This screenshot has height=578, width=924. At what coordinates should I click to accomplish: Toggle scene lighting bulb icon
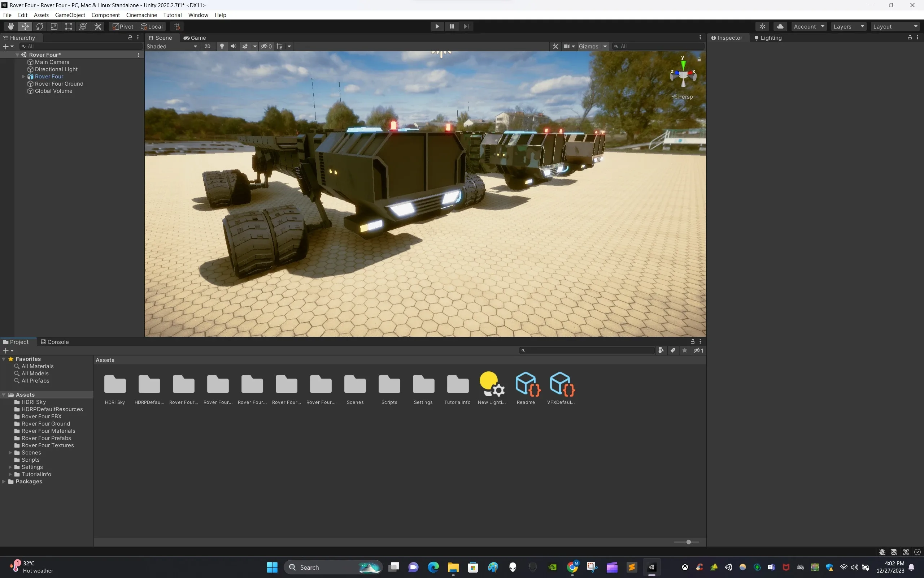(222, 46)
